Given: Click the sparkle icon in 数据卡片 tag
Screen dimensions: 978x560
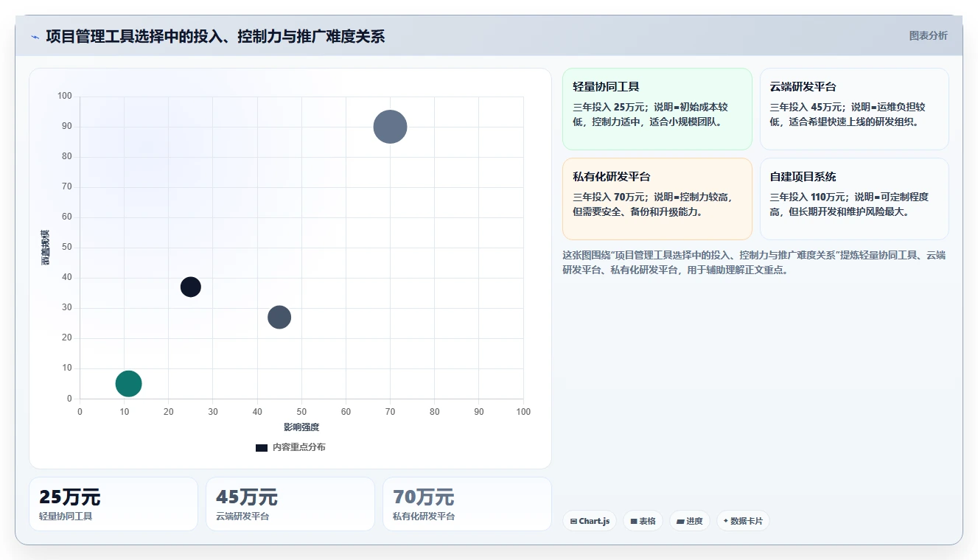Looking at the screenshot, I should click(x=726, y=521).
